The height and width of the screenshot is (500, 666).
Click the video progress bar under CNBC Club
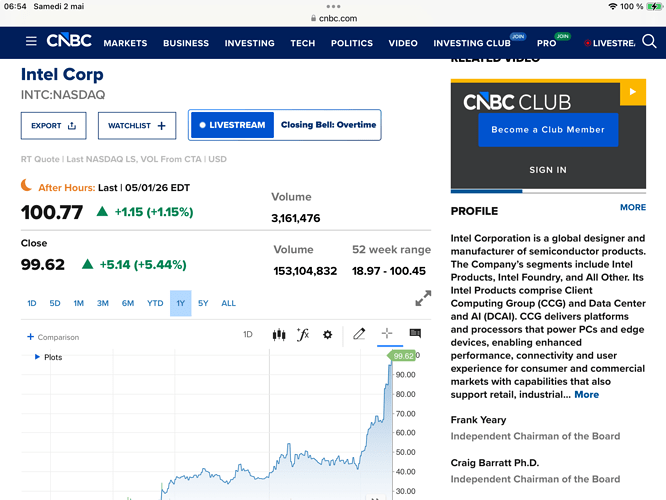[548, 191]
